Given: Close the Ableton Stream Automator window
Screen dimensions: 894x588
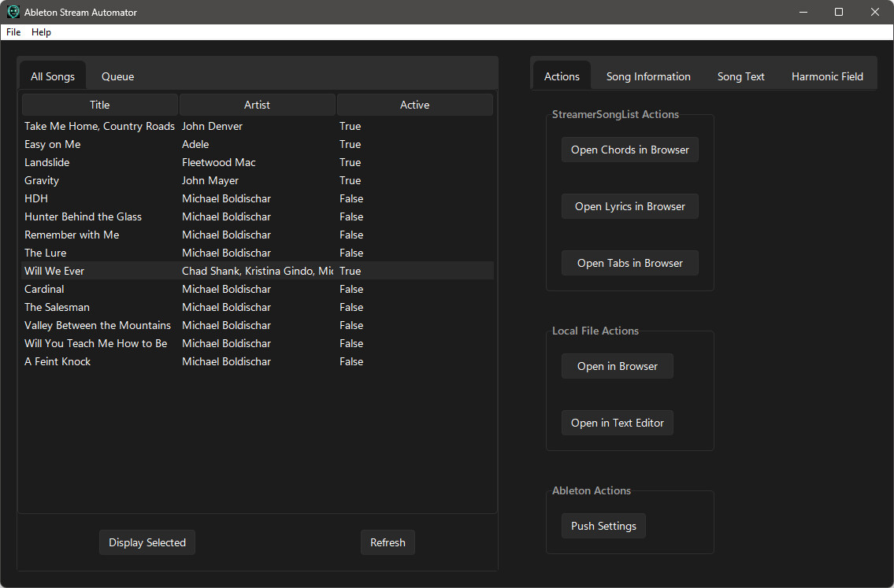Looking at the screenshot, I should [x=874, y=12].
